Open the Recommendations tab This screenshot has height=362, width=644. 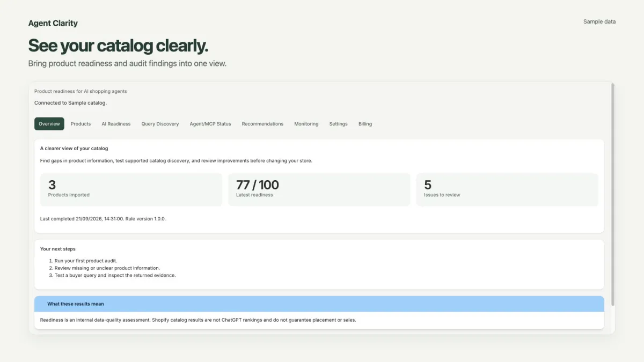tap(262, 124)
